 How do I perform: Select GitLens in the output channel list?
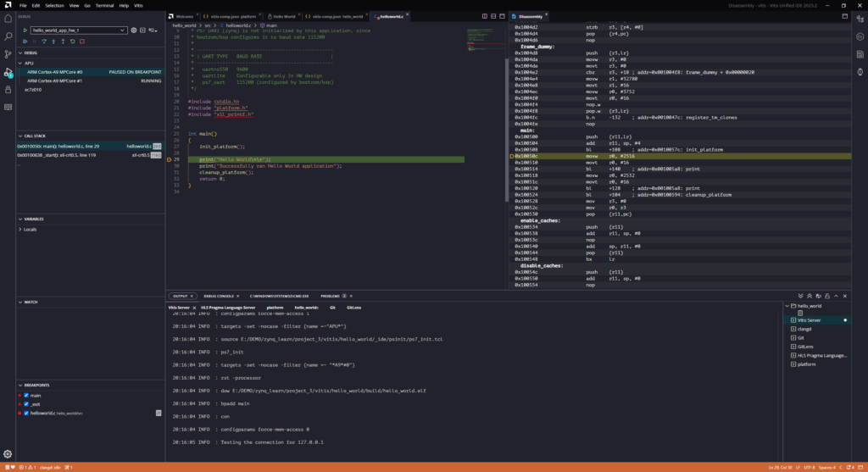coord(805,347)
